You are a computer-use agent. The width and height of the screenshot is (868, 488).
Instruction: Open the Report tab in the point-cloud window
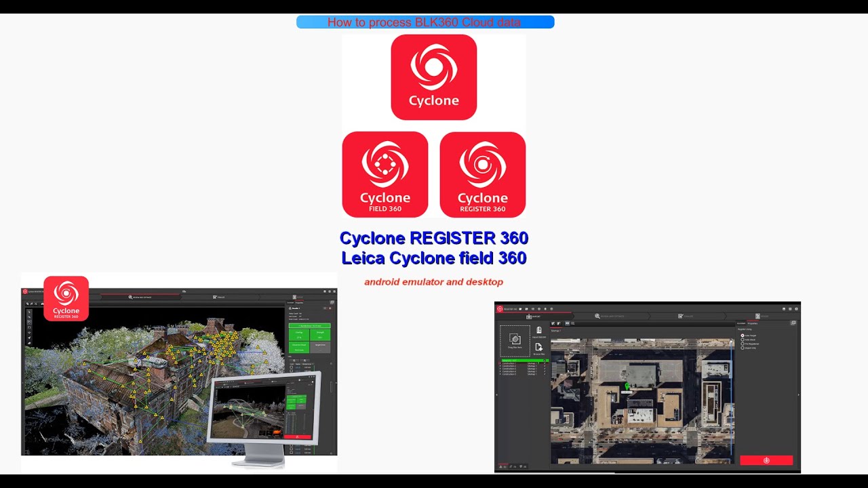pos(298,297)
